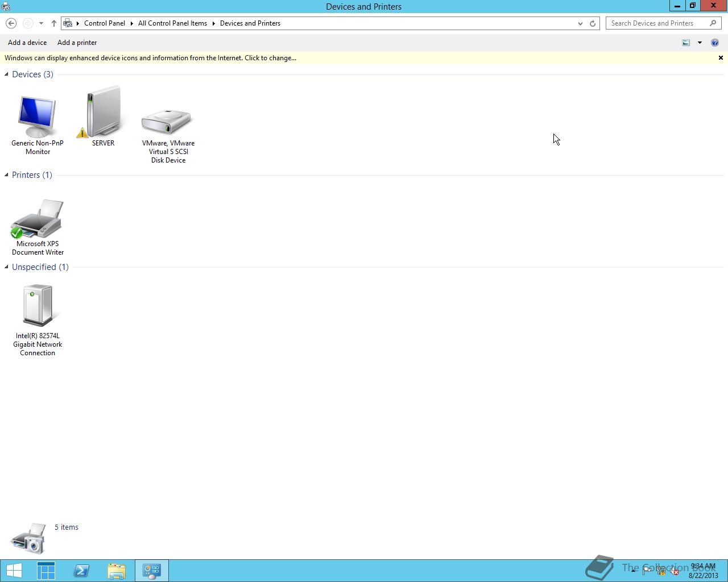Screen dimensions: 728x582
Task: Select the VMware Virtual S SCSI Disk icon
Action: click(x=167, y=122)
